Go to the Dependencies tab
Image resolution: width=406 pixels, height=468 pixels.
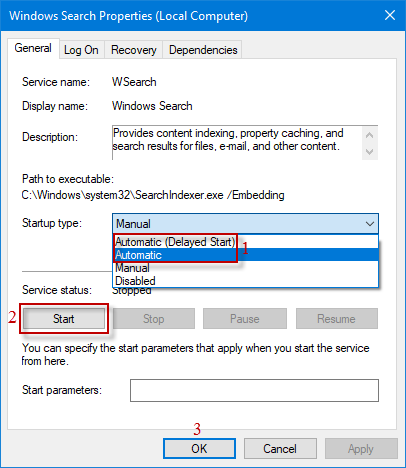pos(203,50)
